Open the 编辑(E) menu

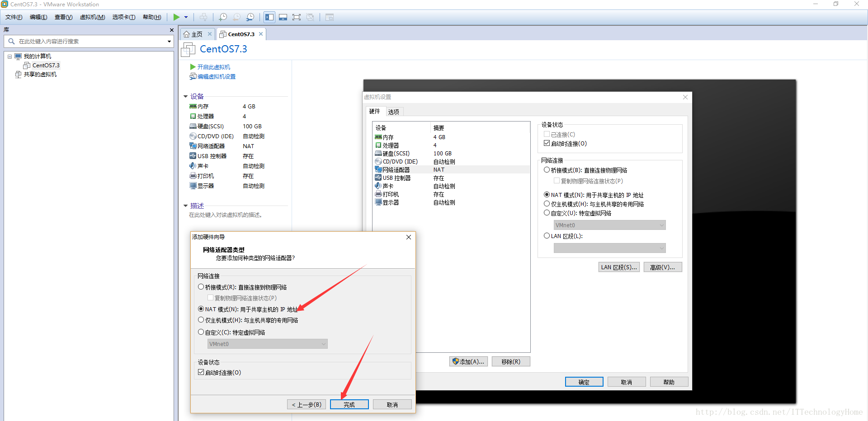pyautogui.click(x=38, y=17)
